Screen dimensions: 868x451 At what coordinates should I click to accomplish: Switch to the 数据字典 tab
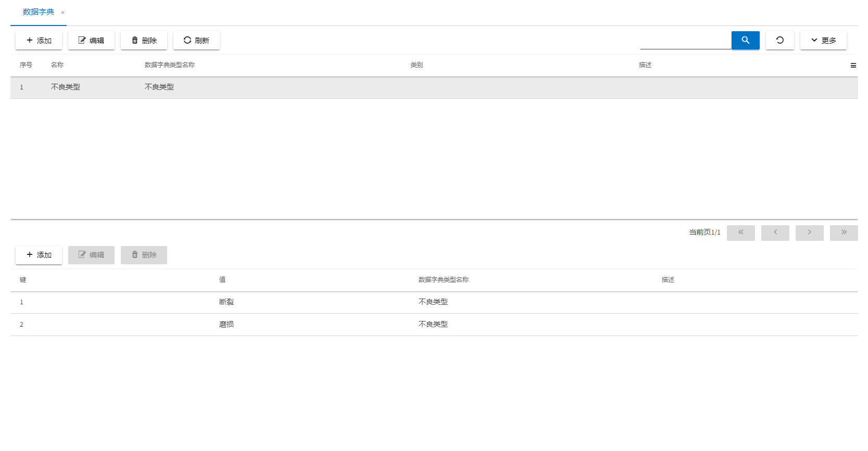39,12
